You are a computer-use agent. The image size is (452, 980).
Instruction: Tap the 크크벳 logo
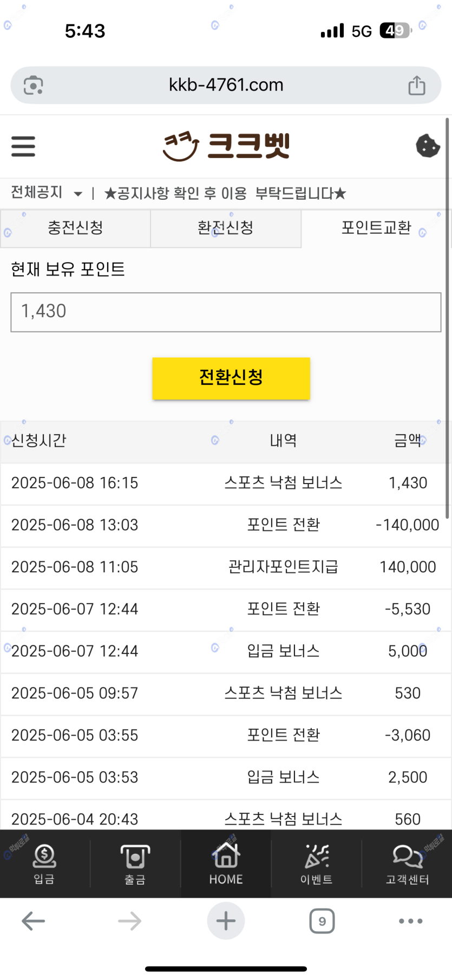[226, 146]
